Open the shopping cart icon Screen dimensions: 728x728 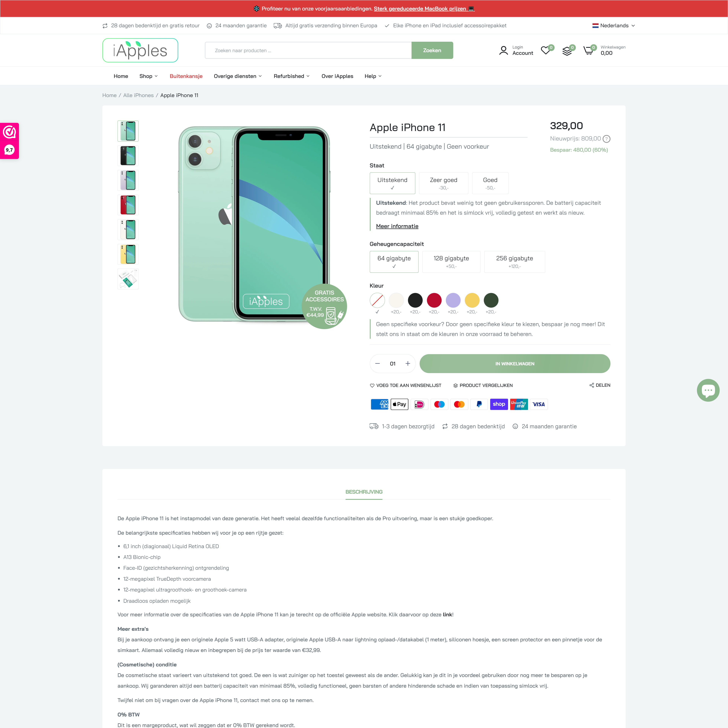[588, 50]
